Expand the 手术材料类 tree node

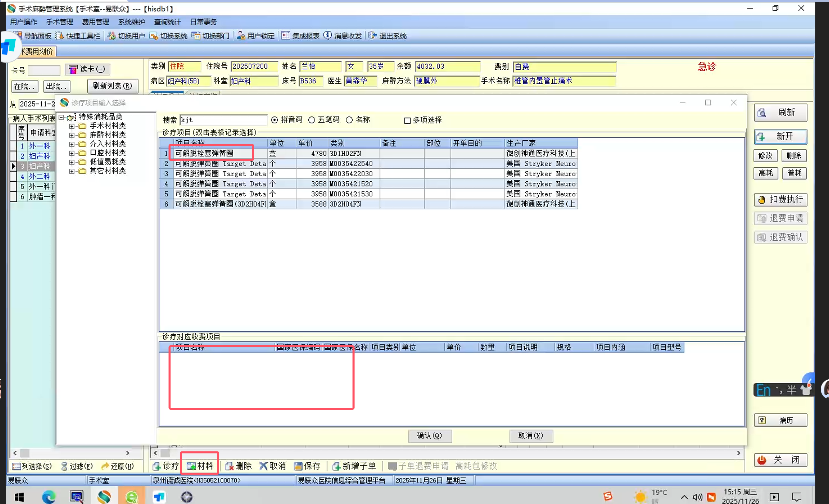[x=72, y=126]
